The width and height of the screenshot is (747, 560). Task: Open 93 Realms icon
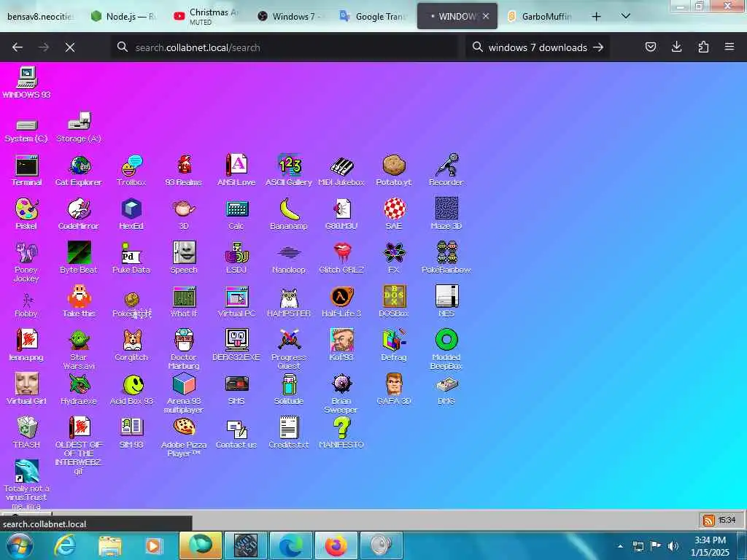tap(184, 170)
